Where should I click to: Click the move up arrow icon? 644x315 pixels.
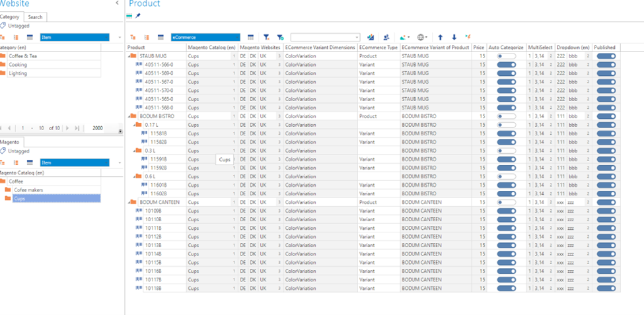[441, 37]
